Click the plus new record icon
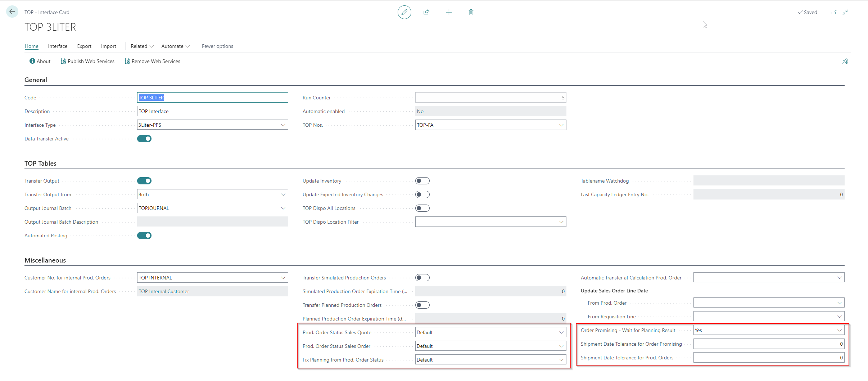Viewport: 868px width, 381px height. (x=449, y=12)
